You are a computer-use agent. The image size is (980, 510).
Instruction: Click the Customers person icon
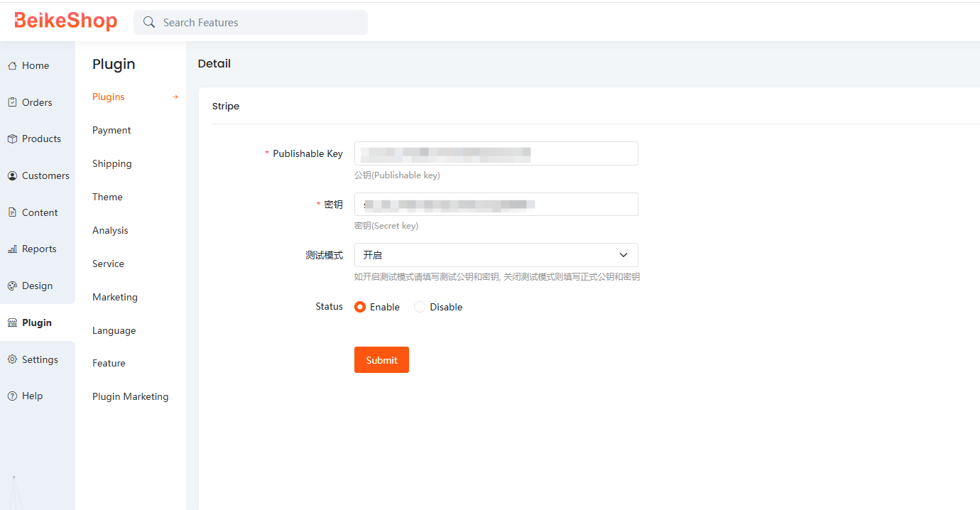pyautogui.click(x=12, y=175)
